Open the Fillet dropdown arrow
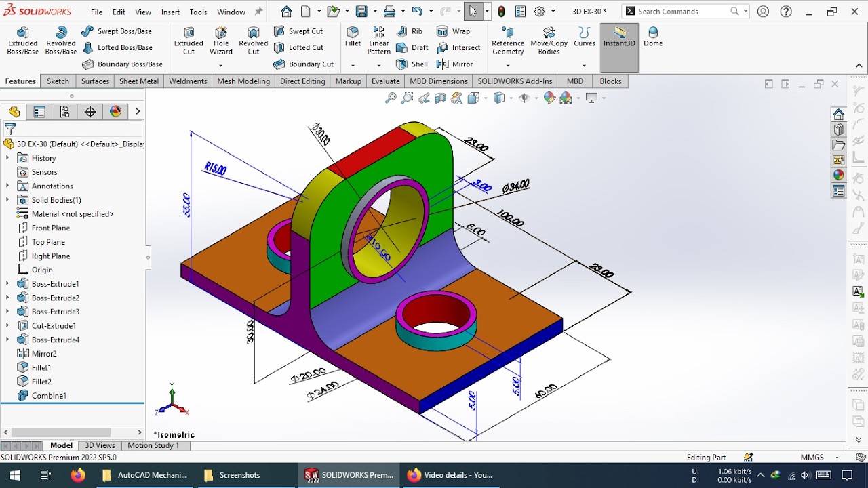Image resolution: width=868 pixels, height=488 pixels. [x=353, y=66]
